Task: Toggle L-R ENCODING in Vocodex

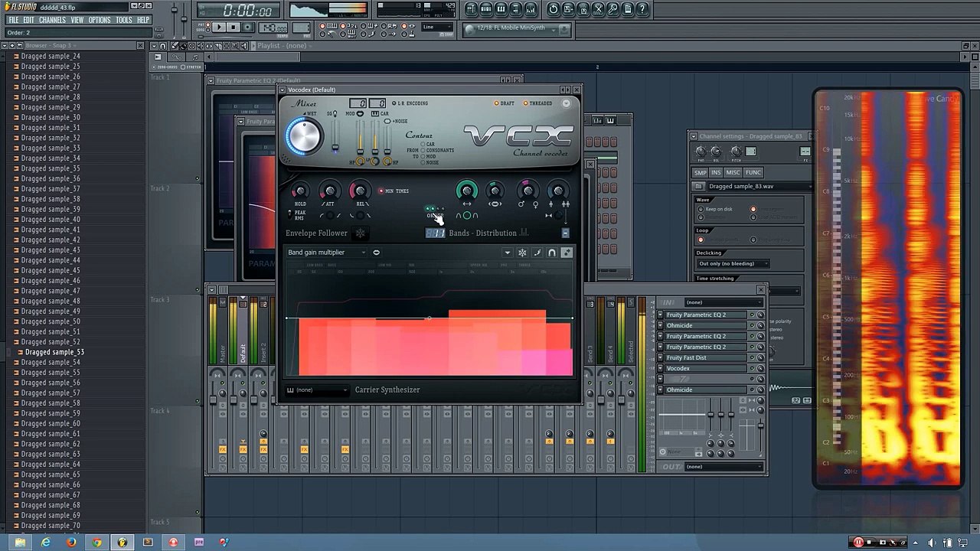Action: [x=410, y=103]
